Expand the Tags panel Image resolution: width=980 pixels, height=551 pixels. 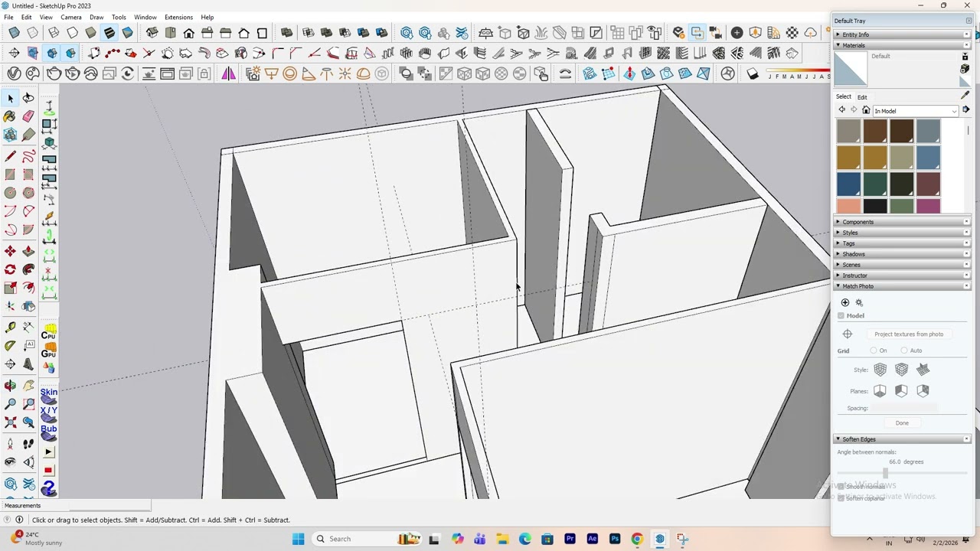pyautogui.click(x=902, y=243)
